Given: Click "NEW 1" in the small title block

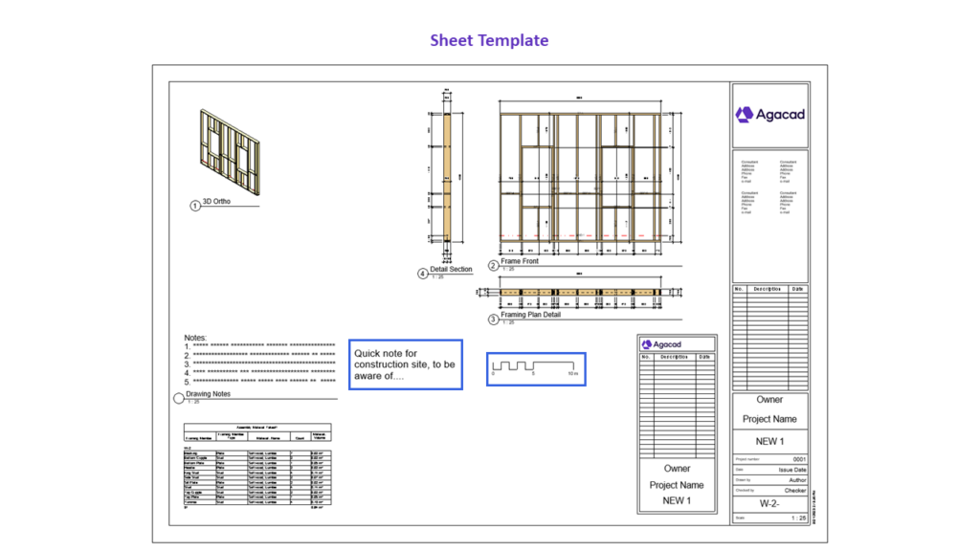Looking at the screenshot, I should (677, 501).
